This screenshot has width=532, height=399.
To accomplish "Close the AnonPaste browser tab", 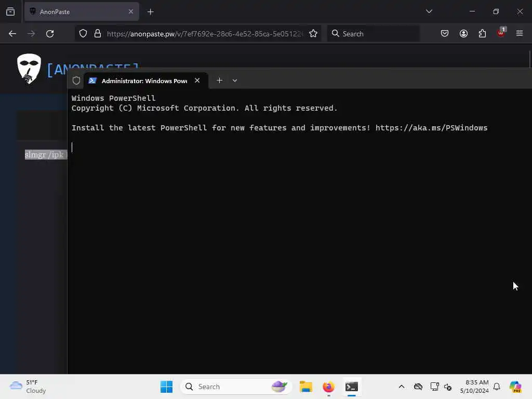I will point(131,12).
